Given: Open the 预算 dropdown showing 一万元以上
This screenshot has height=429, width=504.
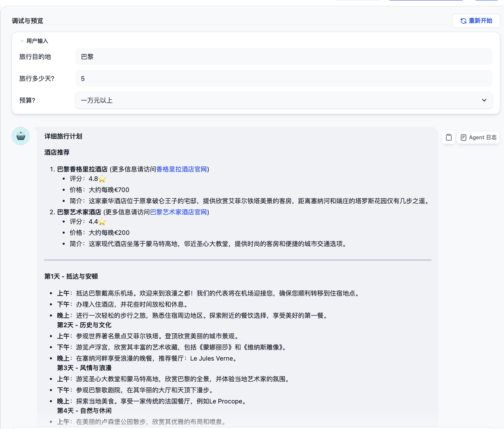Looking at the screenshot, I should (284, 100).
